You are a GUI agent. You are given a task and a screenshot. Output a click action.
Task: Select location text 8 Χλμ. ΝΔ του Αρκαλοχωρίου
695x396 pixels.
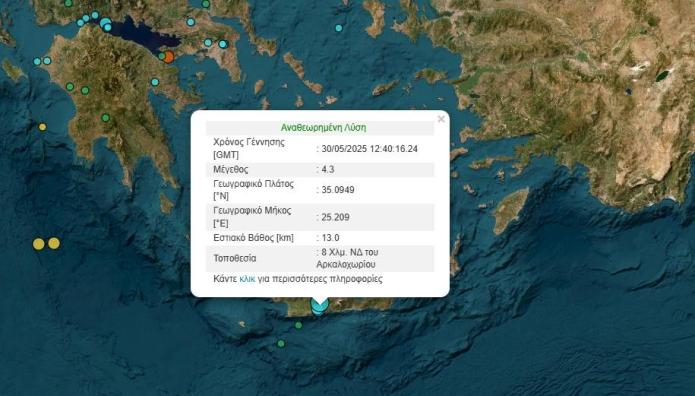348,258
